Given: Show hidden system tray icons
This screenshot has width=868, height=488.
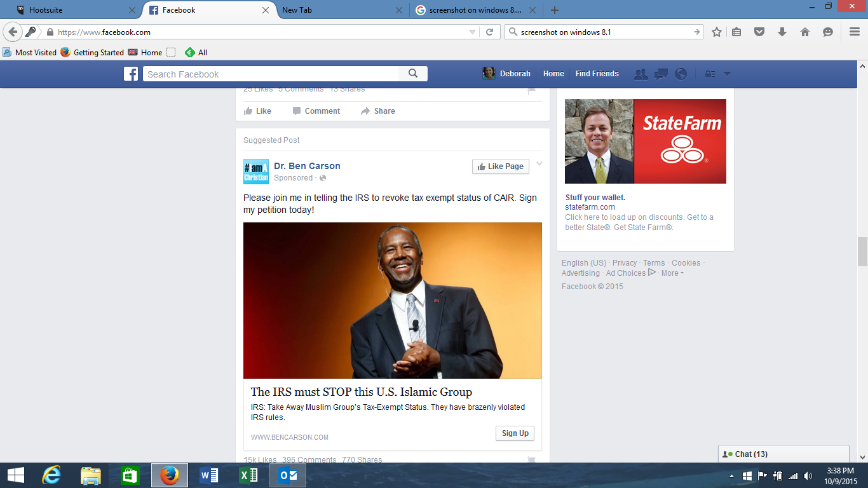Looking at the screenshot, I should point(731,476).
